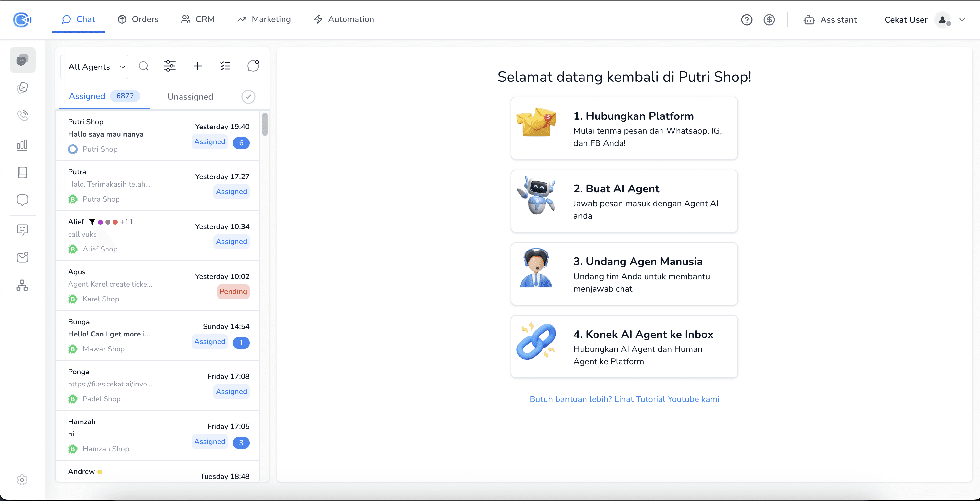Open the help question mark icon
This screenshot has width=980, height=501.
747,20
